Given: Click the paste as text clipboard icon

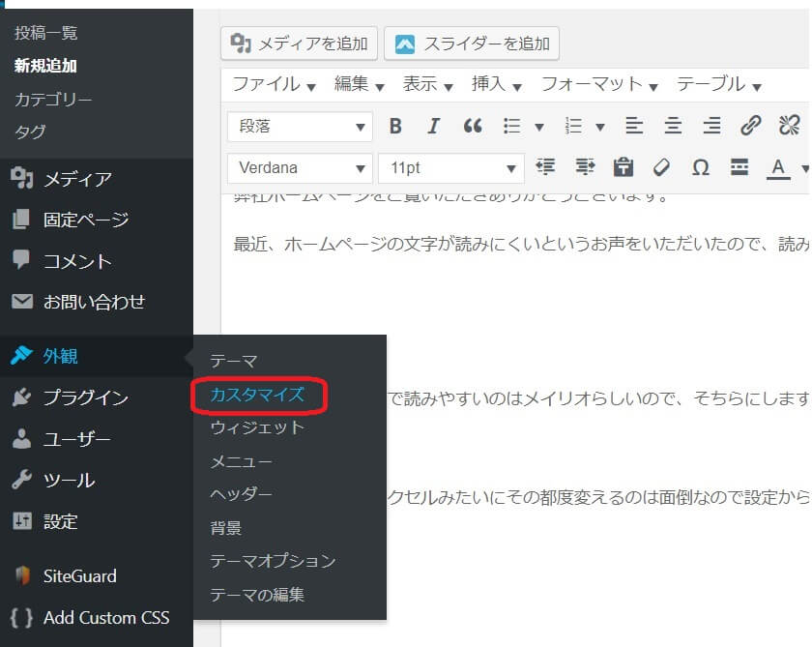Looking at the screenshot, I should click(x=623, y=167).
